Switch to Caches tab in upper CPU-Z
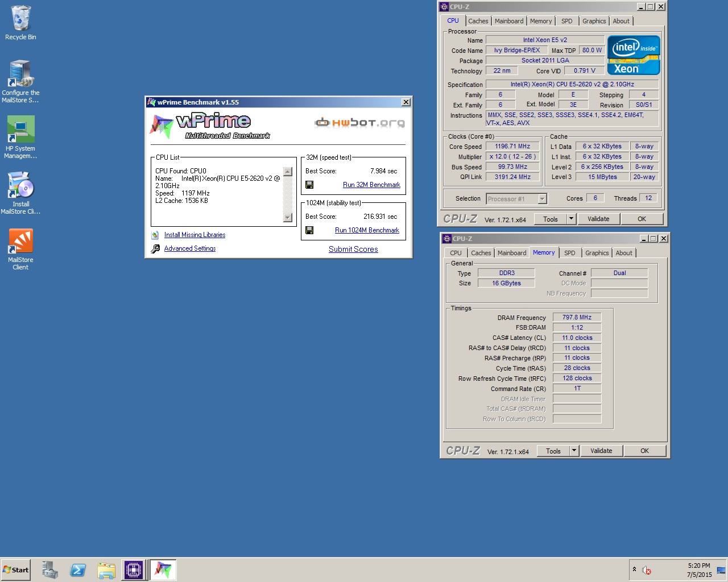 [x=478, y=21]
